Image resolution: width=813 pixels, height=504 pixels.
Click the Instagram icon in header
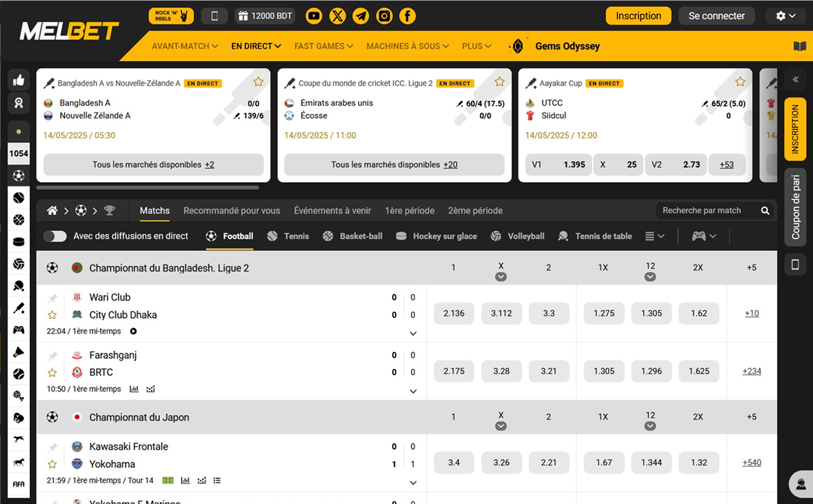pyautogui.click(x=384, y=16)
